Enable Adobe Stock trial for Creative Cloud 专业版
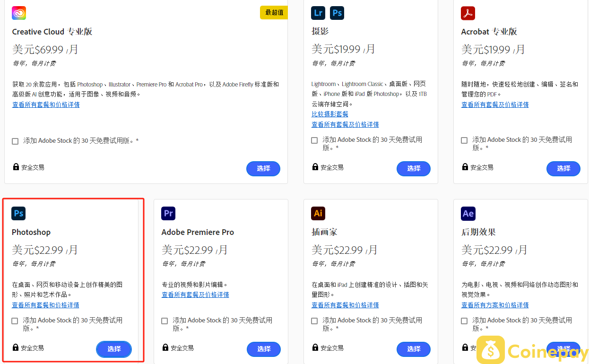 tap(15, 141)
